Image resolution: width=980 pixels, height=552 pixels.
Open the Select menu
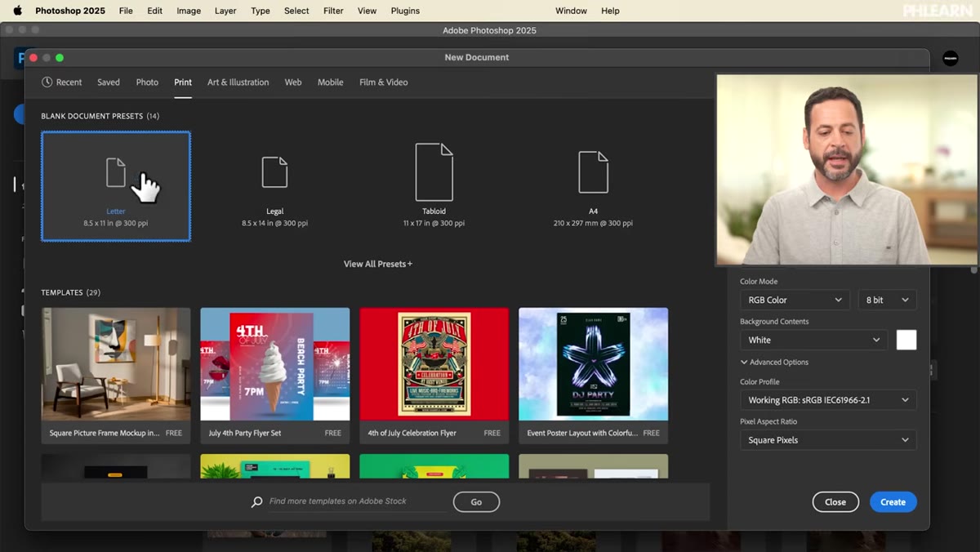click(296, 11)
